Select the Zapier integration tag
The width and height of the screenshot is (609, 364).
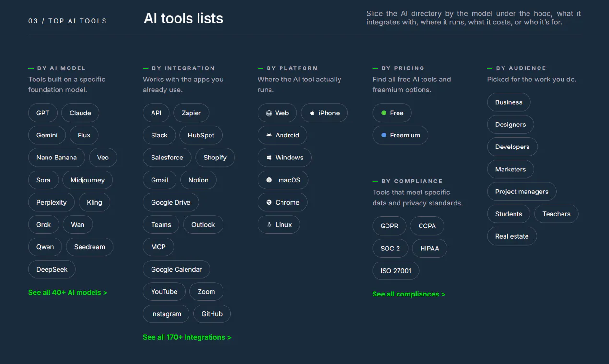(x=191, y=113)
